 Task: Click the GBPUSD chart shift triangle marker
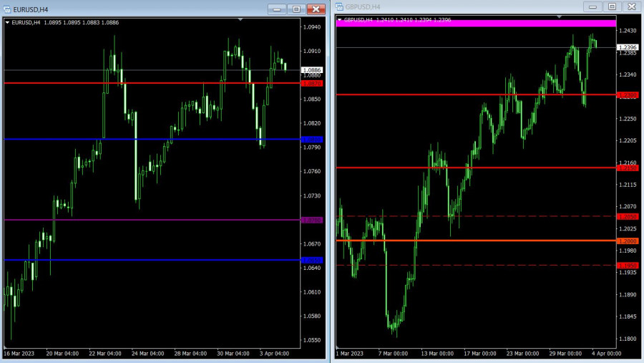coord(560,16)
